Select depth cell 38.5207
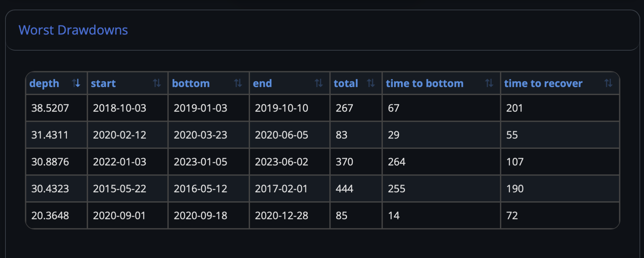Screen dimensions: 644x258 click(56, 108)
